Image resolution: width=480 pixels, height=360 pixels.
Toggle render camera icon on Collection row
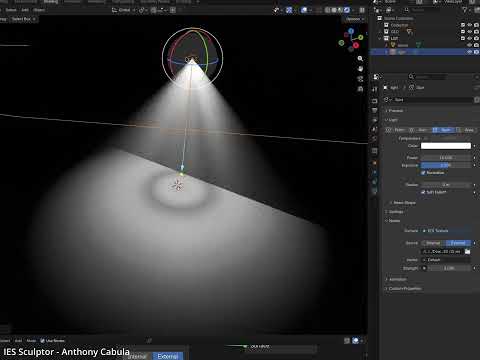click(476, 25)
